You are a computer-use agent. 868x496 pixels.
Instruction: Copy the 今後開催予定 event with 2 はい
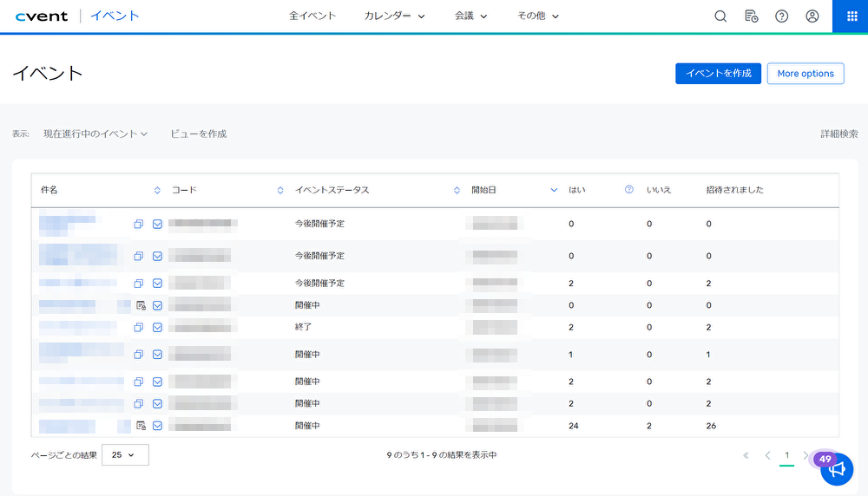coord(138,283)
